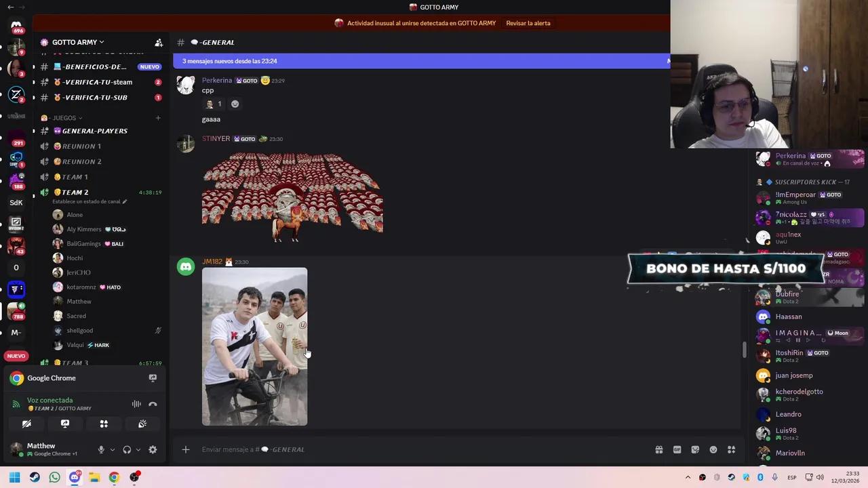Open the microphone device dropdown
The height and width of the screenshot is (488, 868).
tap(113, 449)
